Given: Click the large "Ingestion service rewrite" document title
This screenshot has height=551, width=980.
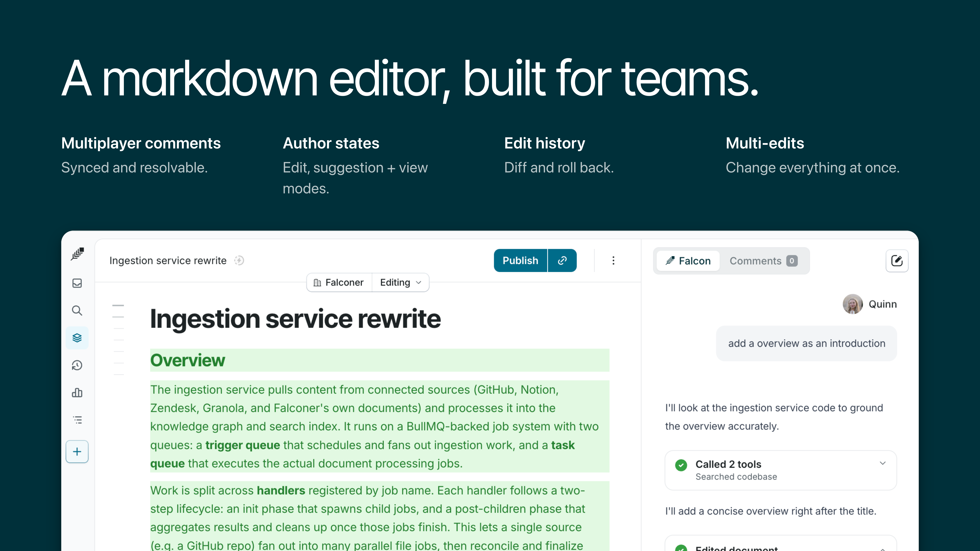Looking at the screenshot, I should [296, 319].
